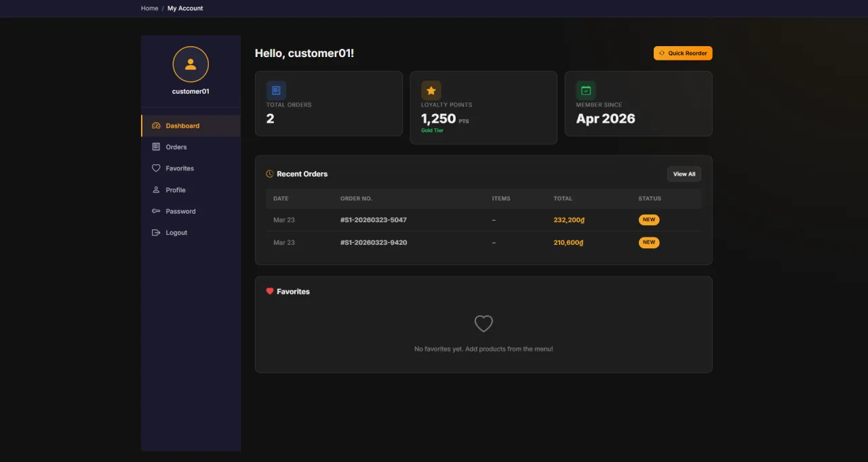Click the Profile person icon in sidebar
Image resolution: width=868 pixels, height=462 pixels.
click(156, 190)
